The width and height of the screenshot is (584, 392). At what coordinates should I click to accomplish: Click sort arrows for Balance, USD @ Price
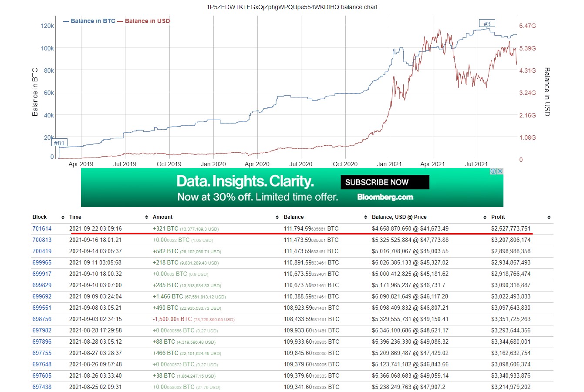click(x=485, y=217)
